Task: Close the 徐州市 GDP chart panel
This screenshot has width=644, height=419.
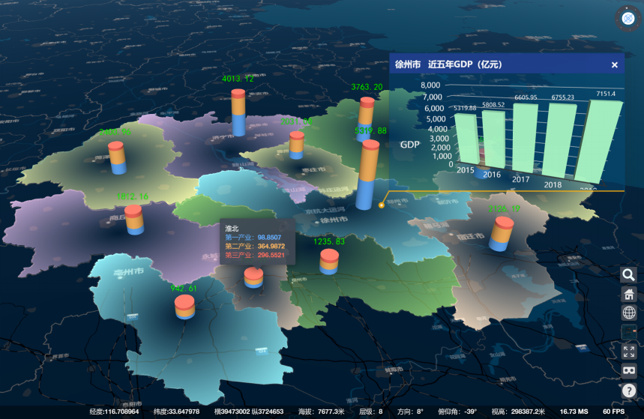Action: coord(614,65)
